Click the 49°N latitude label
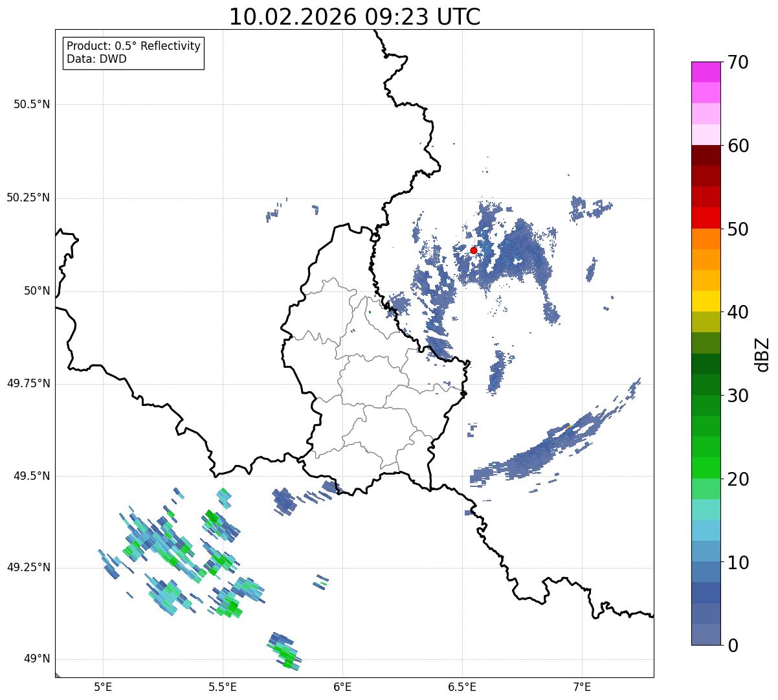This screenshot has height=700, width=778. (x=37, y=659)
